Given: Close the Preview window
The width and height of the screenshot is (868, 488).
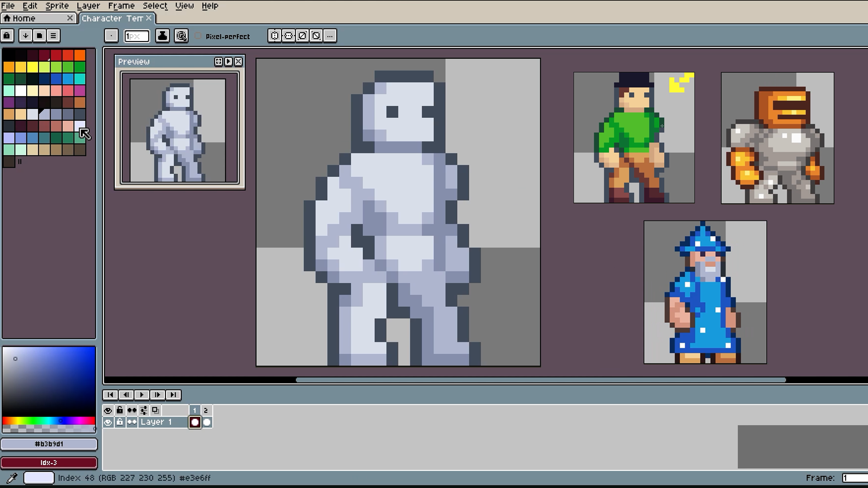Looking at the screenshot, I should click(238, 61).
